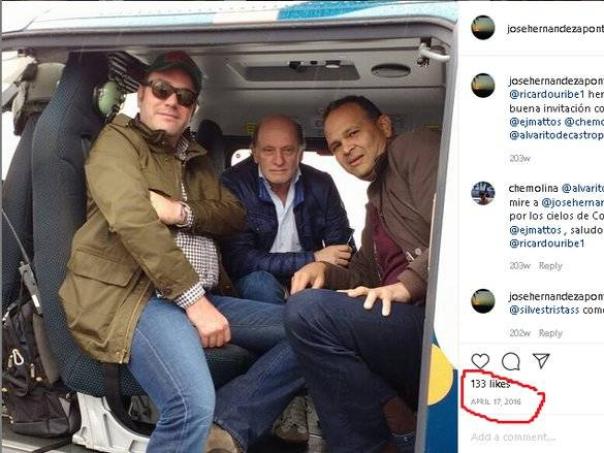Like the post with the heart icon
The height and width of the screenshot is (453, 604).
pyautogui.click(x=480, y=361)
